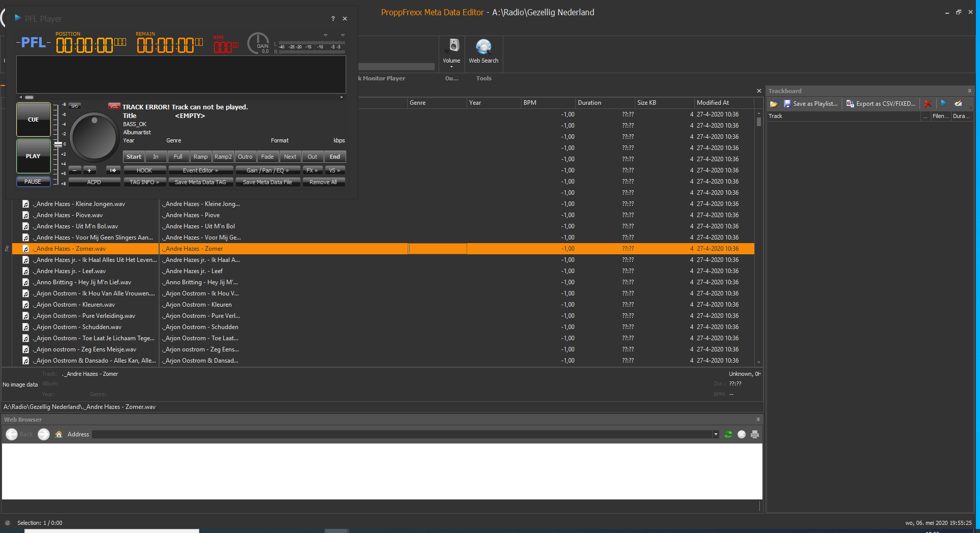Click the Trackboard Track column header
Image resolution: width=980 pixels, height=533 pixels.
pyautogui.click(x=844, y=116)
